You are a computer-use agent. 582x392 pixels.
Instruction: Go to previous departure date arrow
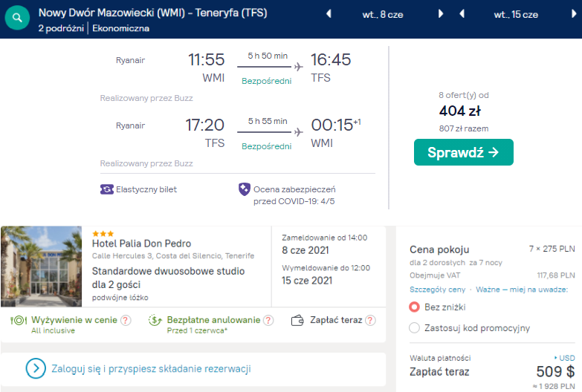tap(329, 14)
